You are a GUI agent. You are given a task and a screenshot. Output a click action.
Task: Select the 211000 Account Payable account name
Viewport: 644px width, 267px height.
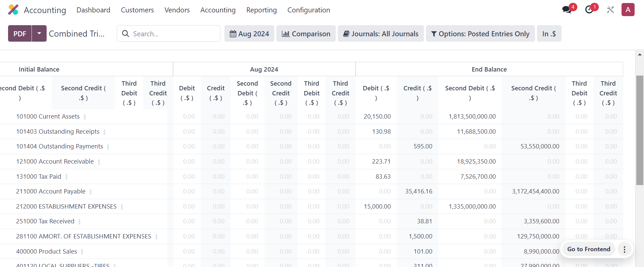(x=51, y=191)
